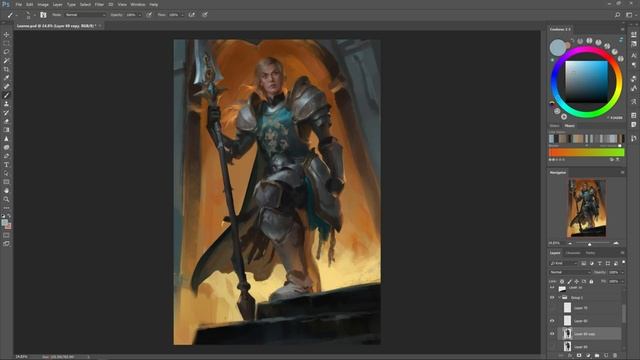
Task: Open the Image menu
Action: [x=43, y=4]
